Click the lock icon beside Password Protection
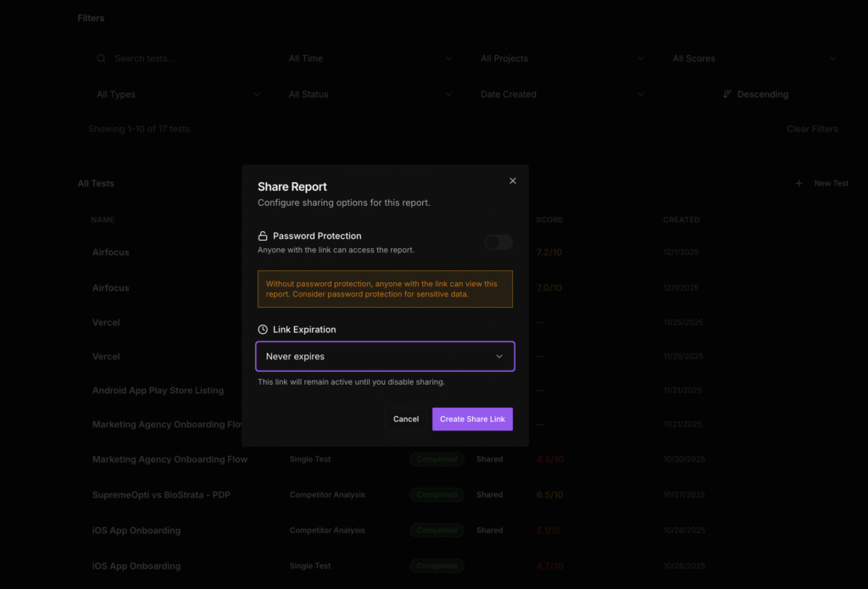Viewport: 868px width, 589px height. [x=263, y=236]
